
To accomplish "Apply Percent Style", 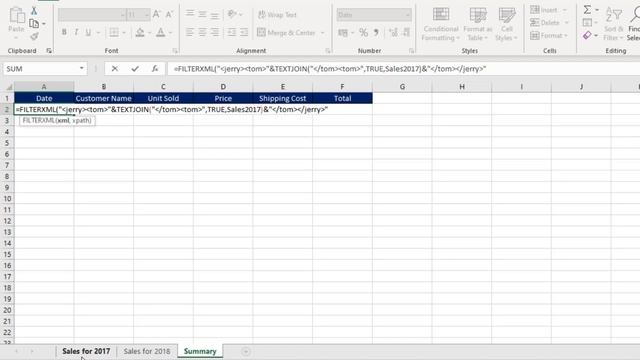I will point(363,32).
